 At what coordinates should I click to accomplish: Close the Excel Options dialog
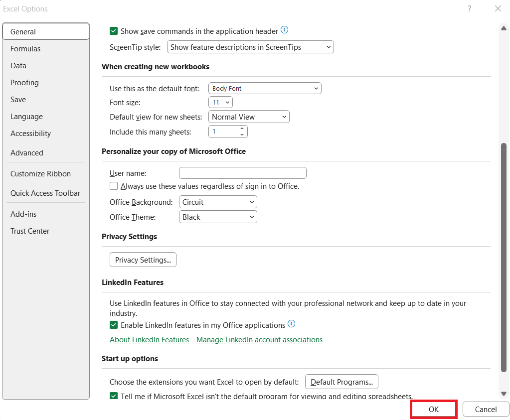pyautogui.click(x=498, y=9)
